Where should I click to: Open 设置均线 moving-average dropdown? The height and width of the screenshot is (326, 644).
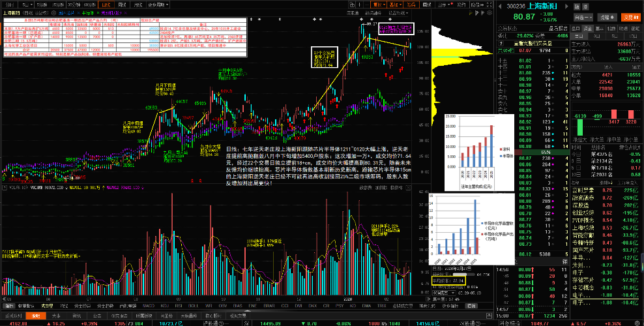[398, 13]
